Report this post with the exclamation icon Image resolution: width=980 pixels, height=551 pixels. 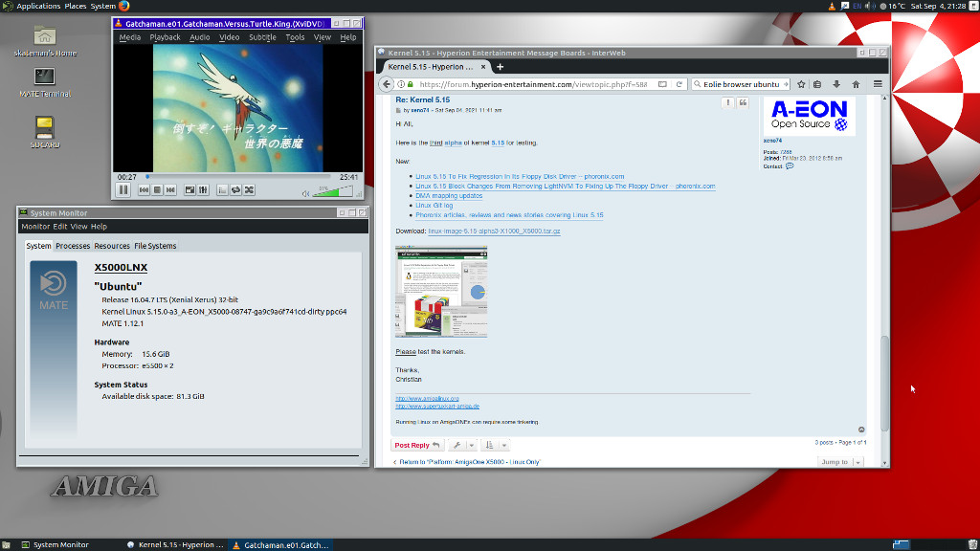tap(727, 103)
